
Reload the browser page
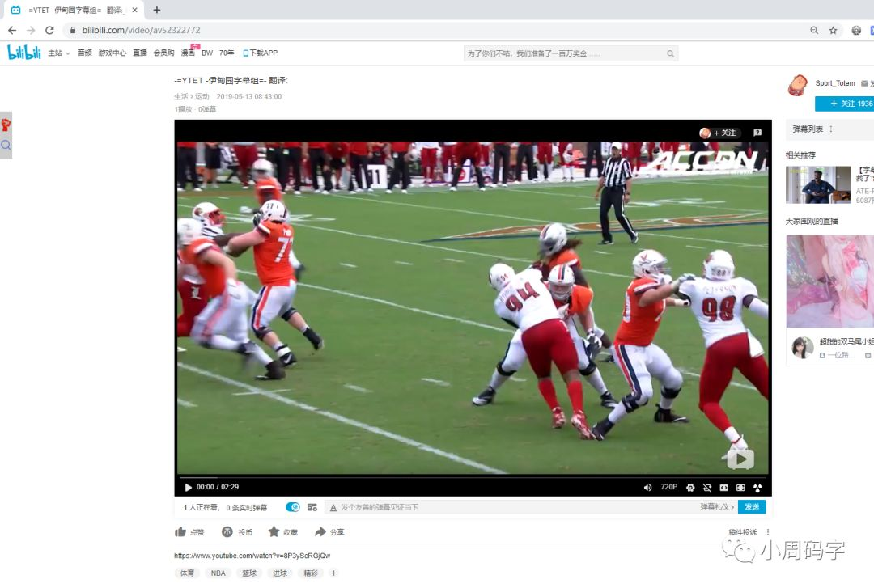[x=49, y=30]
